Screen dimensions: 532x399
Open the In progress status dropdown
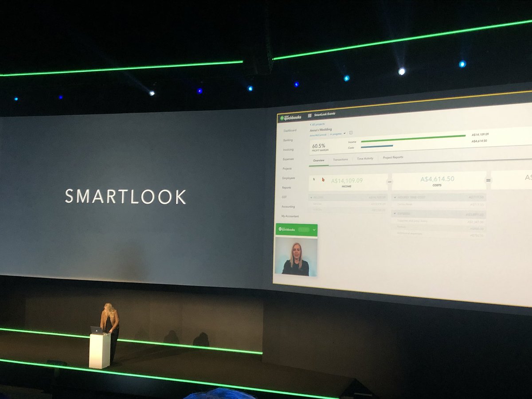click(x=337, y=133)
